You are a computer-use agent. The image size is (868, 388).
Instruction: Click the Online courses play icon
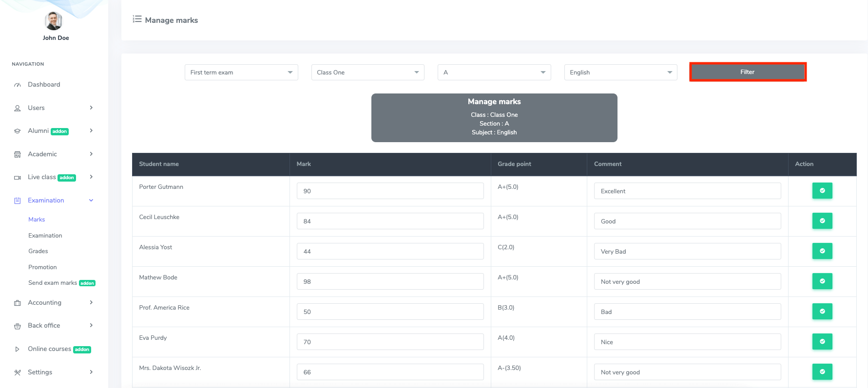coord(18,349)
